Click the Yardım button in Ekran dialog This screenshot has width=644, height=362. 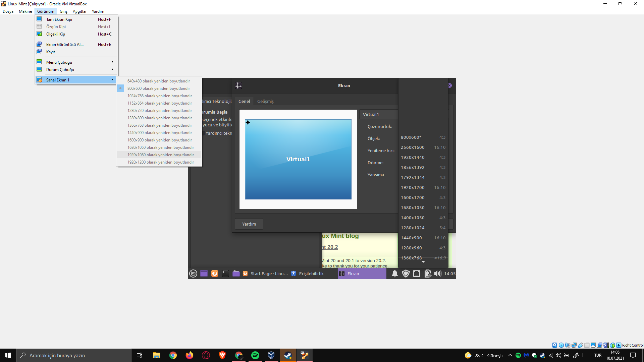[249, 224]
